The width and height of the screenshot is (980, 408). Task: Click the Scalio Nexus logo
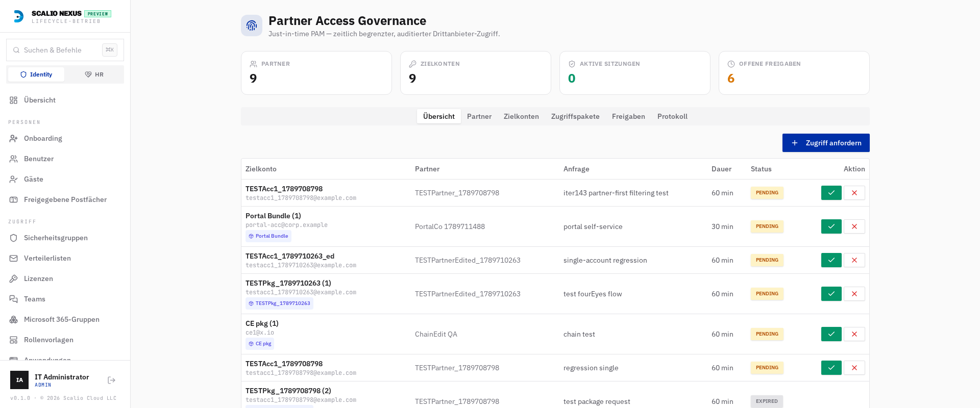click(x=18, y=16)
